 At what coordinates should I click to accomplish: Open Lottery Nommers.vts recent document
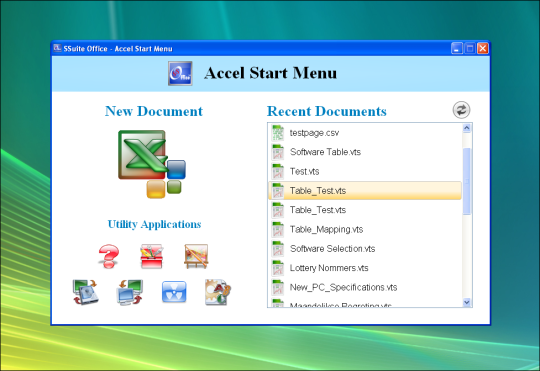pyautogui.click(x=365, y=268)
